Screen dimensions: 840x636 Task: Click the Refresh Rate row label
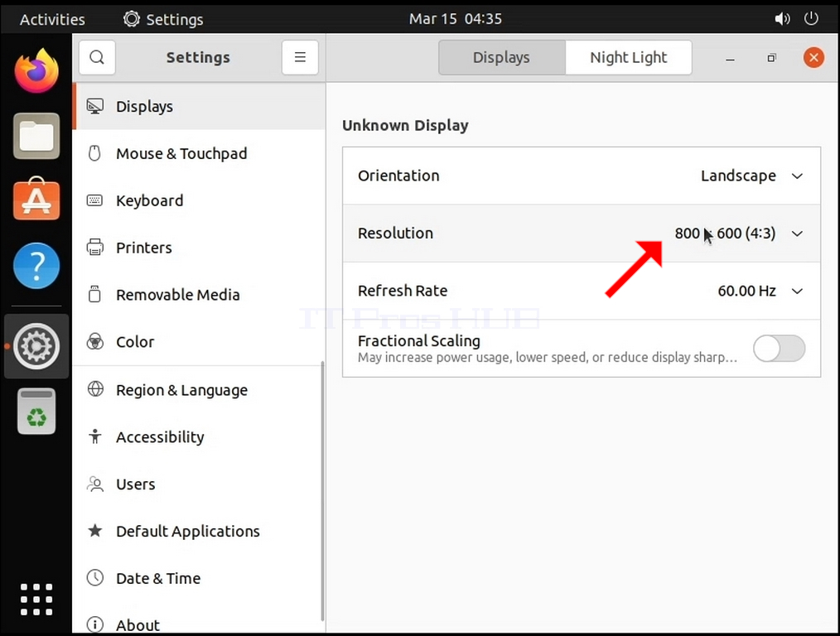[403, 291]
